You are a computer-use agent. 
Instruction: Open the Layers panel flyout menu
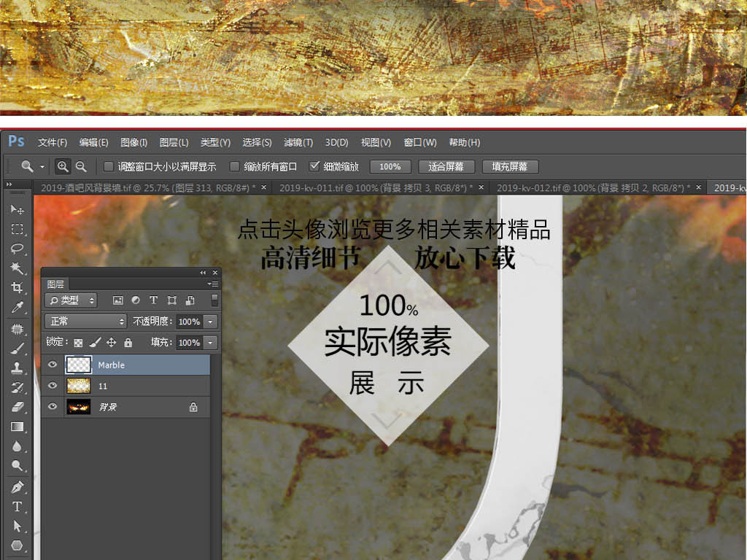(214, 284)
